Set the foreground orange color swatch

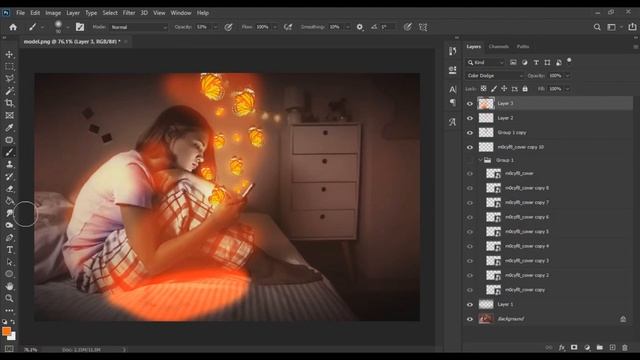pos(7,331)
